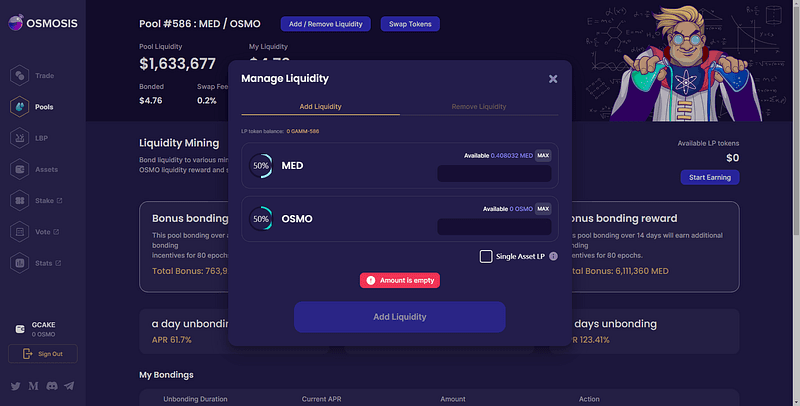Viewport: 800px width, 406px height.
Task: Click the 'APR 61.7%' text
Action: pyautogui.click(x=171, y=340)
